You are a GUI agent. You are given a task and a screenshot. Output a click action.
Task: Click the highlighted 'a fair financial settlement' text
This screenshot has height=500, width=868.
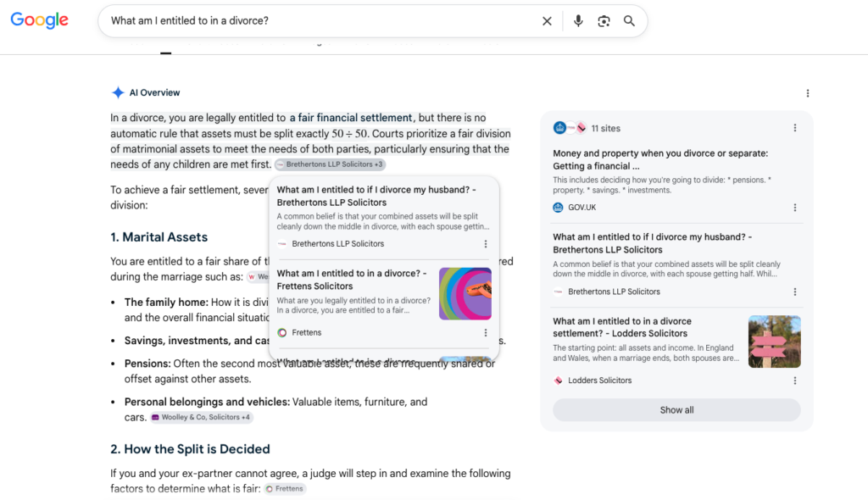[x=350, y=118]
